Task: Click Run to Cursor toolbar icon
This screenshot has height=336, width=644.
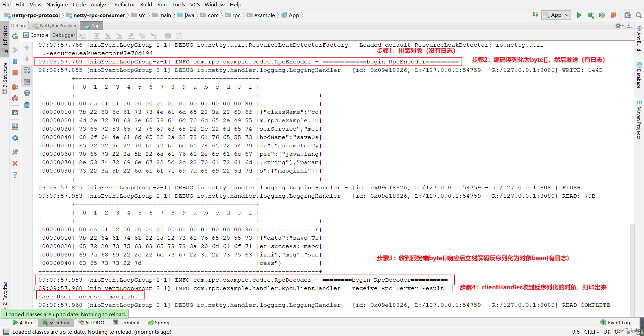Action: click(x=154, y=36)
